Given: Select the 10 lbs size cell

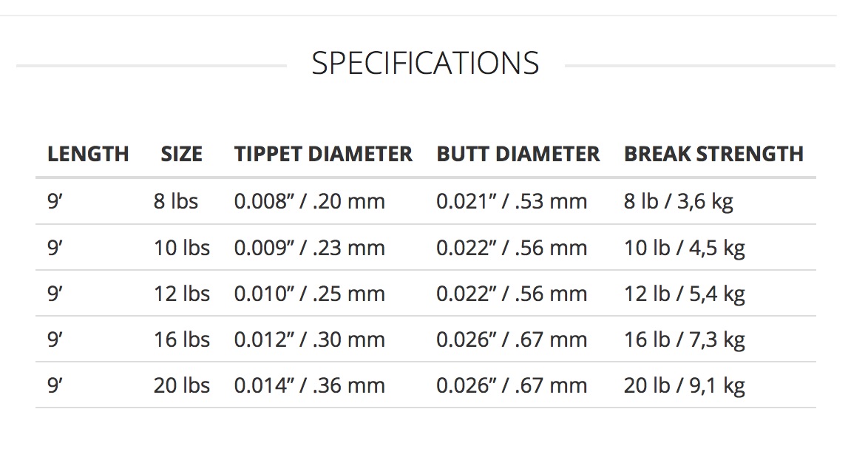Looking at the screenshot, I should click(182, 248).
